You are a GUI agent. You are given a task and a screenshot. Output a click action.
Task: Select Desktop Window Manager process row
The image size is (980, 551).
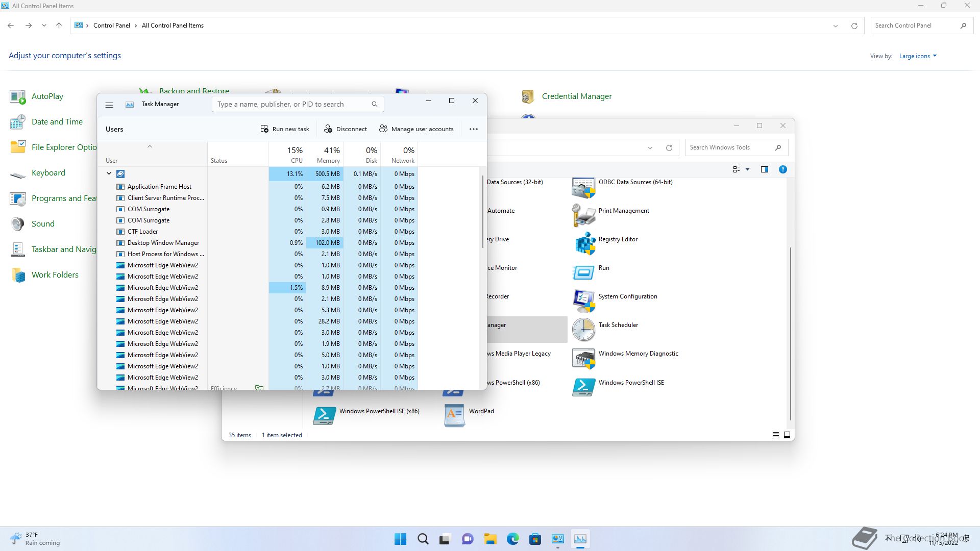click(x=258, y=243)
